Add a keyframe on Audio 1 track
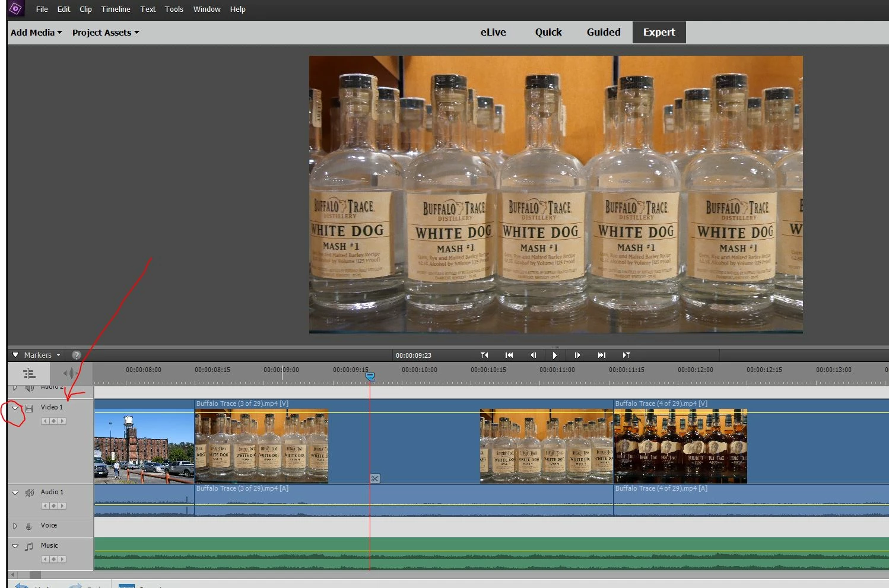This screenshot has width=889, height=588. point(53,506)
